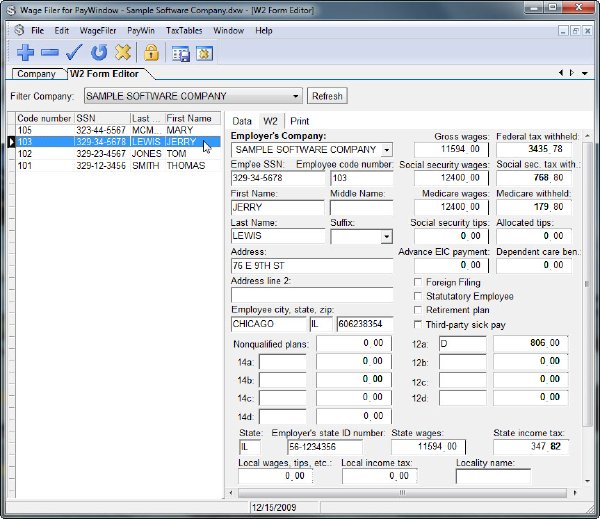Click inner MDI restore button

click(575, 31)
